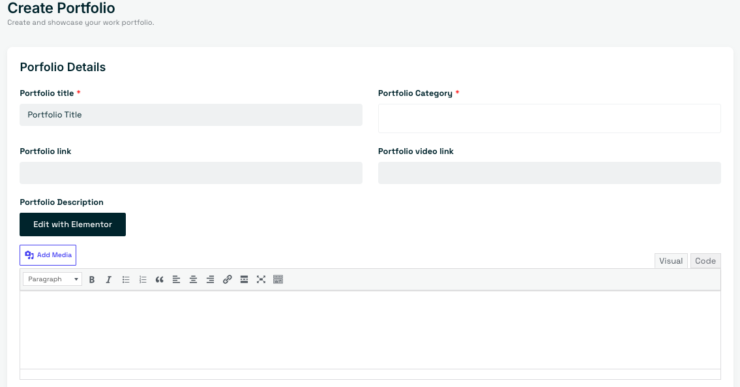Click the Add Media button

[48, 255]
